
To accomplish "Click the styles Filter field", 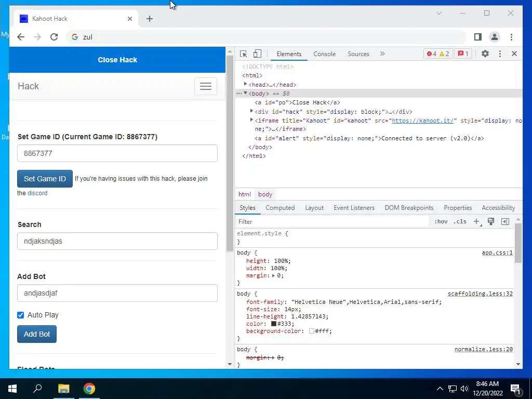I will (x=332, y=221).
